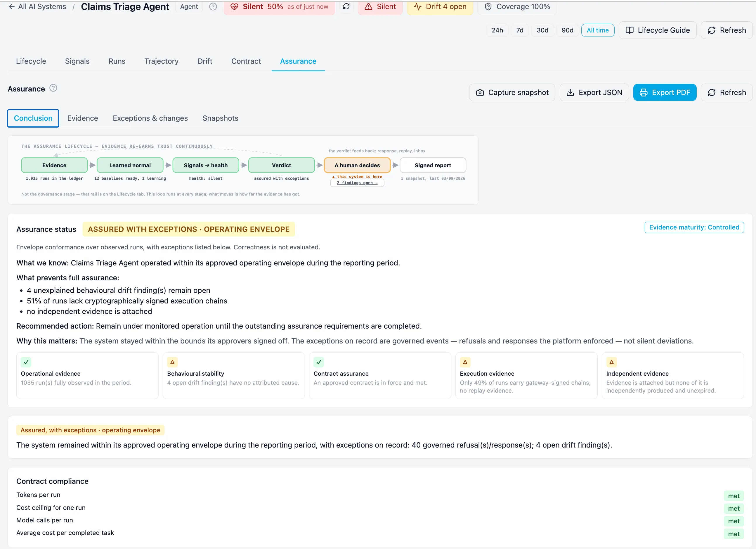Open Exceptions & changes sub-tab
The width and height of the screenshot is (756, 549).
(150, 118)
